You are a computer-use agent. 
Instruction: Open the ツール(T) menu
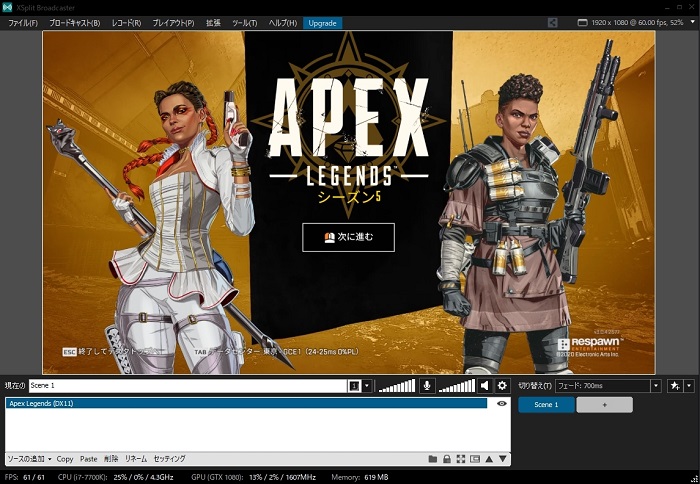245,23
